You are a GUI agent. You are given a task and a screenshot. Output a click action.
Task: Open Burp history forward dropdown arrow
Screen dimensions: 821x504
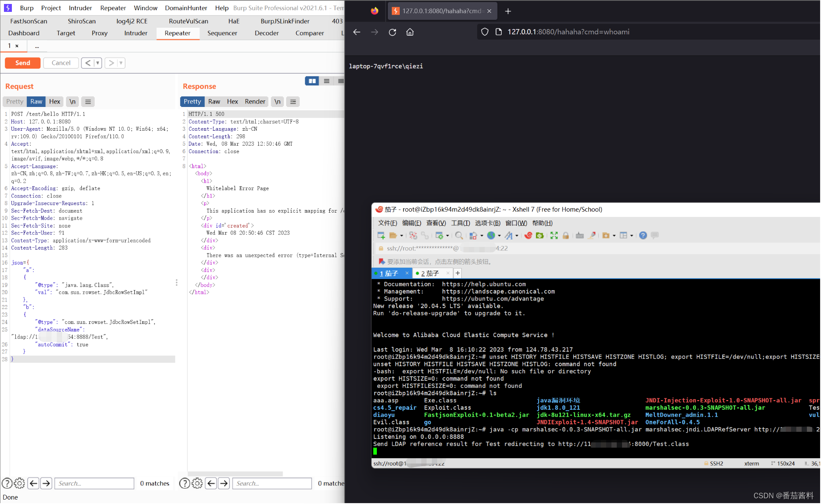121,63
